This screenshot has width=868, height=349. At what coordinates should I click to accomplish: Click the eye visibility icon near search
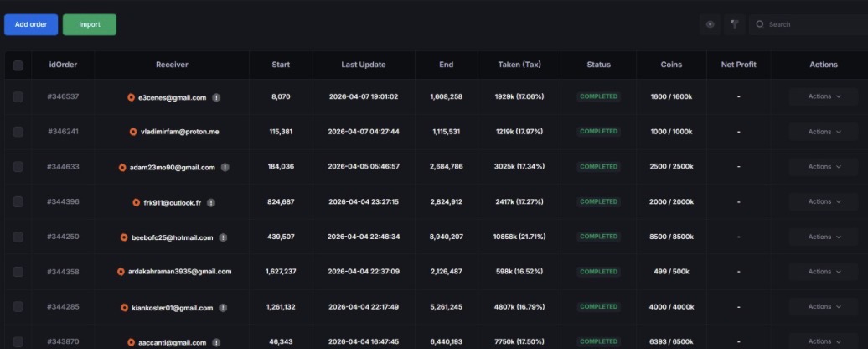coord(710,24)
